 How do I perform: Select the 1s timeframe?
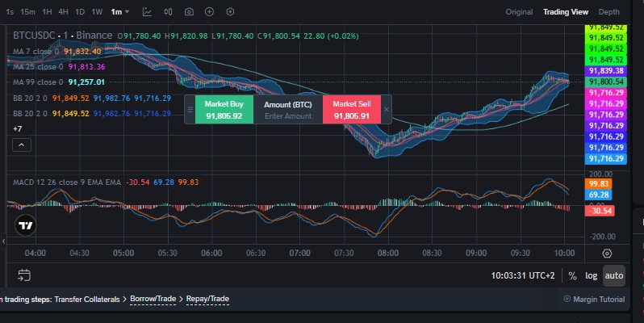(10, 12)
